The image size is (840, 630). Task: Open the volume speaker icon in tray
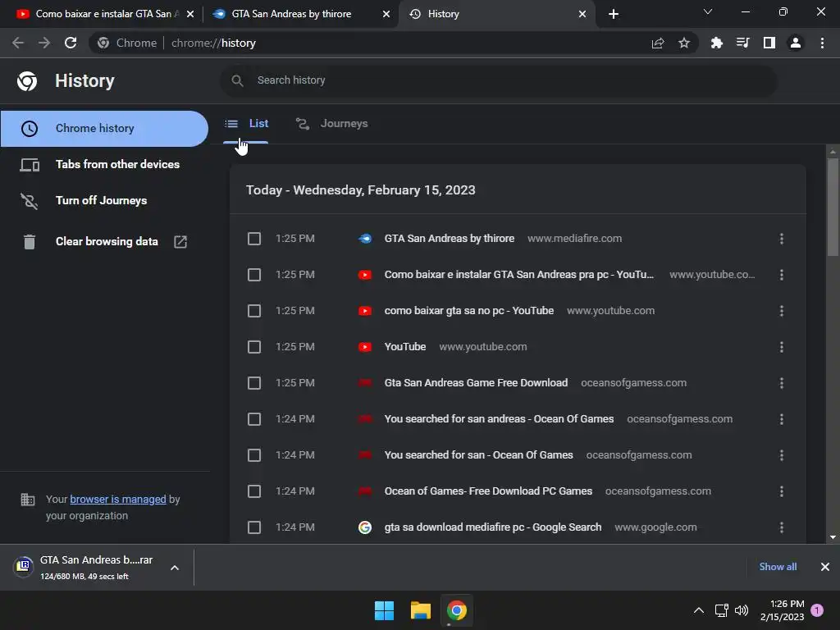(742, 610)
